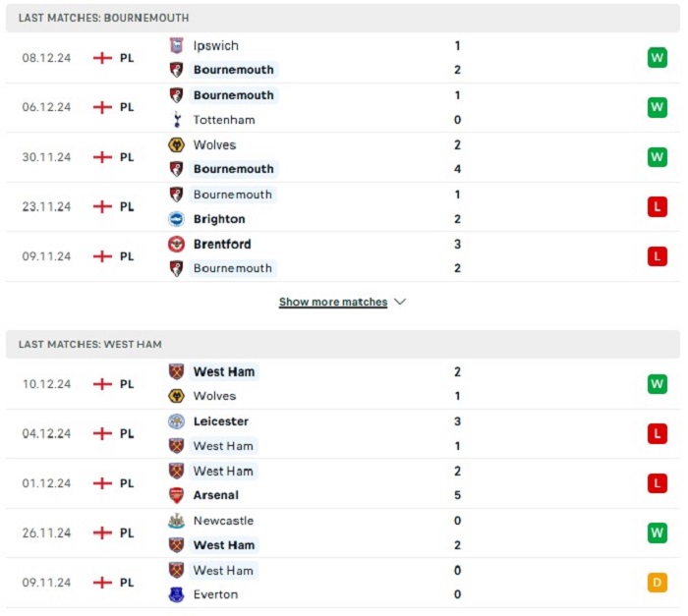Click the Ipswich club crest
Viewport: 688px width, 616px height.
176,45
